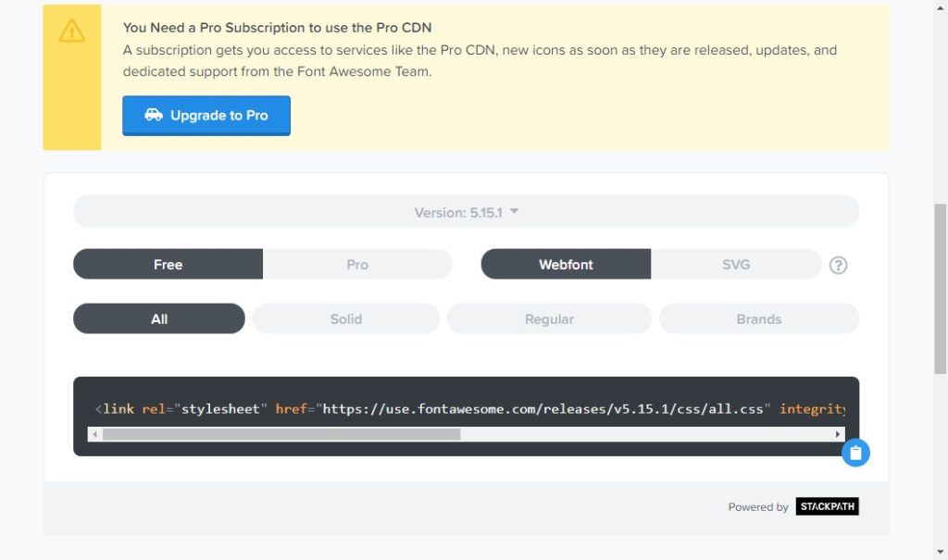Select the All styles tab
This screenshot has height=560, width=948.
click(x=159, y=318)
